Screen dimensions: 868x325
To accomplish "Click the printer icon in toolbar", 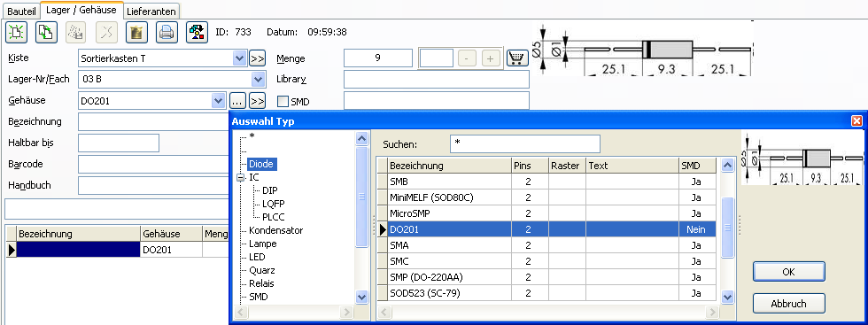I will coord(167,32).
